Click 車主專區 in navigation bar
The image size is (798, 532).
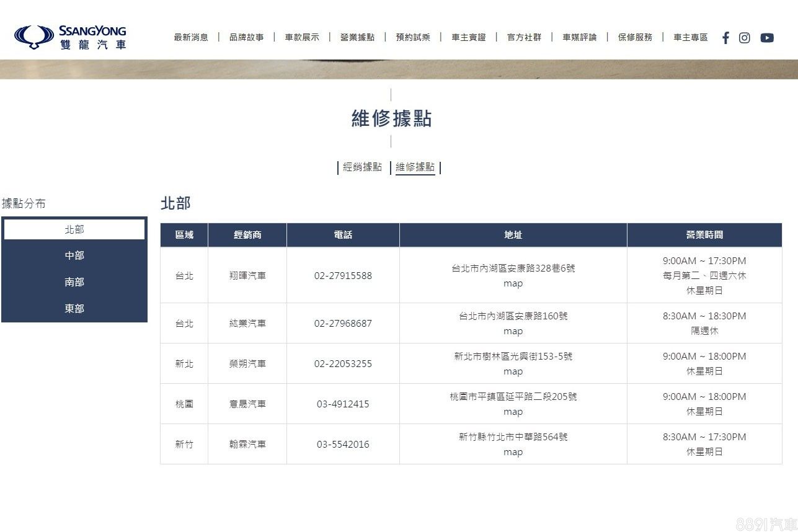[691, 37]
